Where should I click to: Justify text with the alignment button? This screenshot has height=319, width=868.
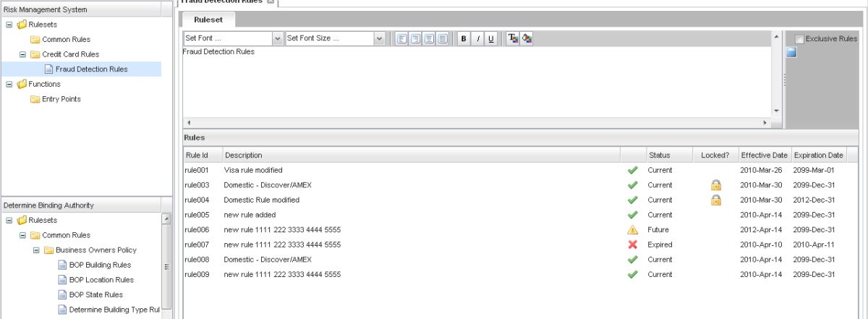click(x=442, y=39)
